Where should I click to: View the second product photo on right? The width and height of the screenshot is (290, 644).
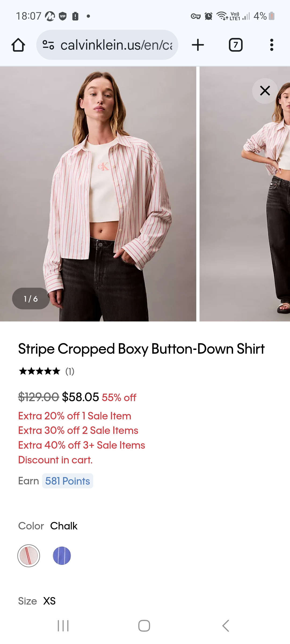coord(245,194)
